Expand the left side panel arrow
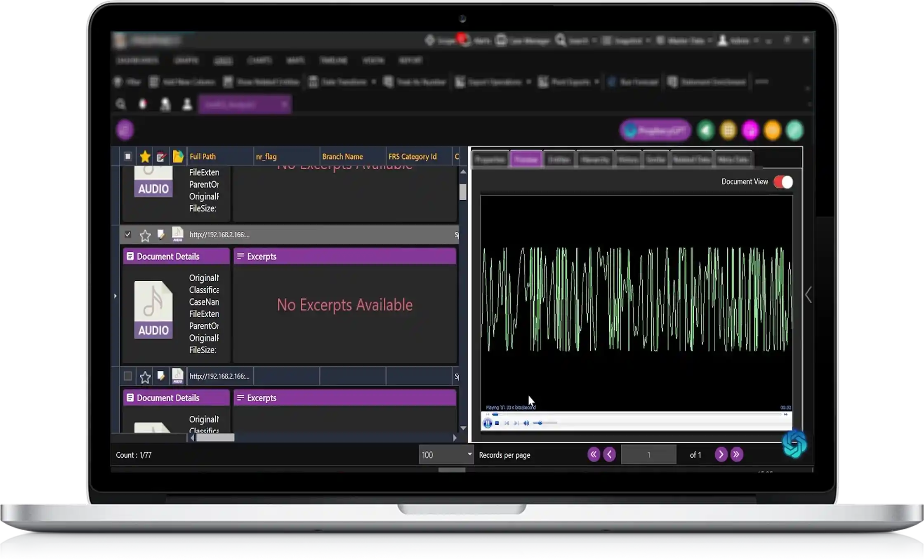The width and height of the screenshot is (924, 560). coord(115,296)
